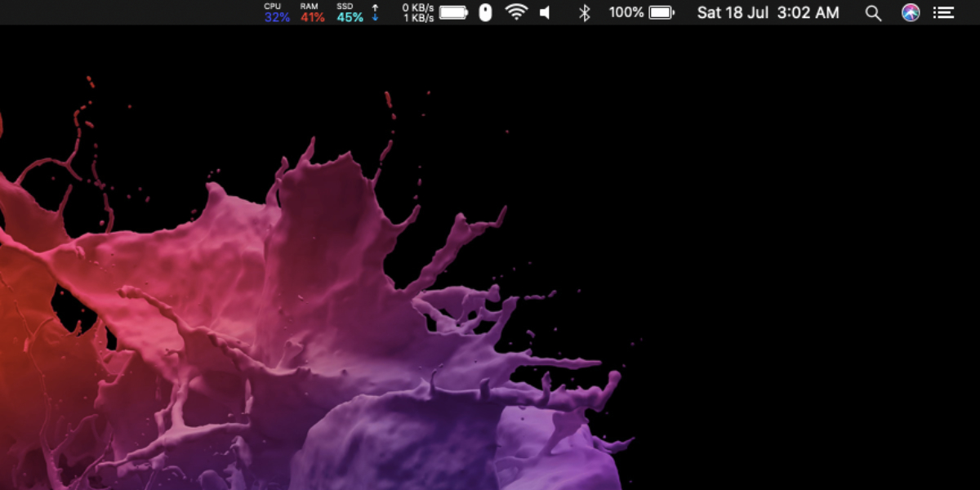
Task: Open the system battery icon menu
Action: click(661, 12)
